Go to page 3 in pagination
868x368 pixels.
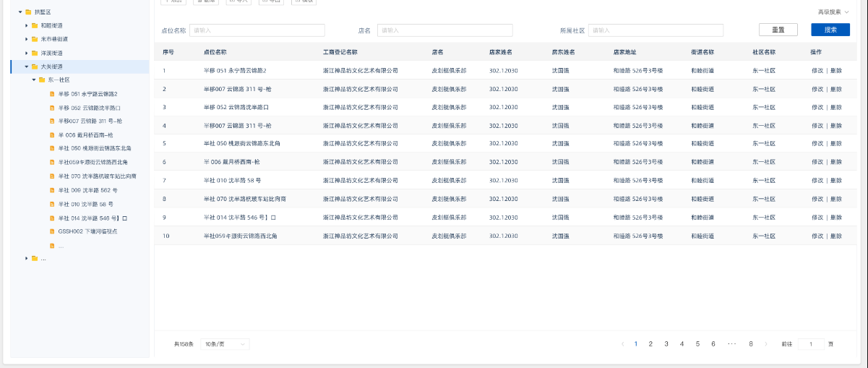coord(666,344)
